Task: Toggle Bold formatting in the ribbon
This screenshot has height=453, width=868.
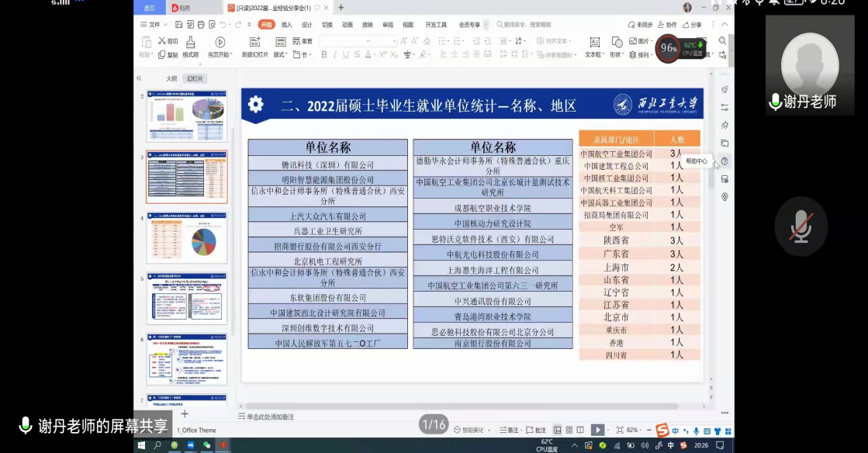Action: tap(324, 55)
